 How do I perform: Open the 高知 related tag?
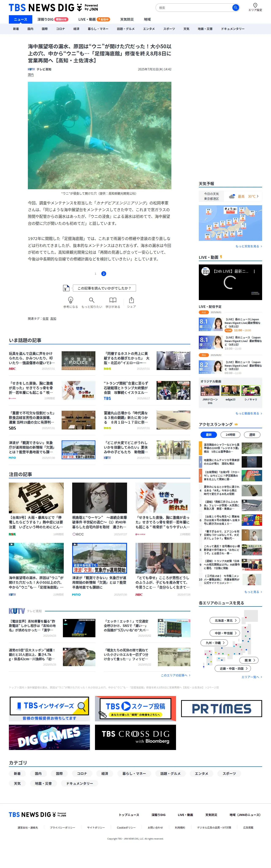tap(53, 318)
